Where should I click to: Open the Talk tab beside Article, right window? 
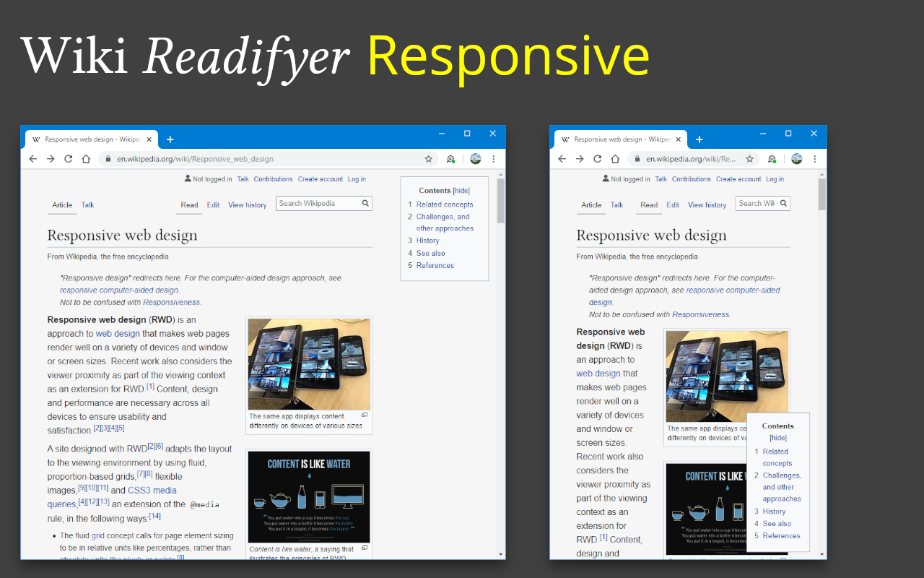[616, 205]
